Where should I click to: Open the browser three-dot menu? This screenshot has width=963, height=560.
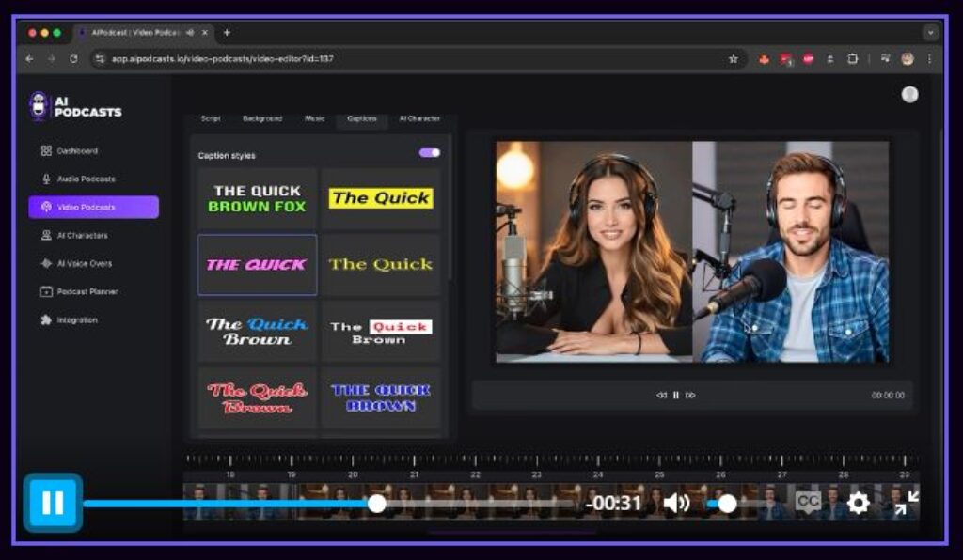929,59
